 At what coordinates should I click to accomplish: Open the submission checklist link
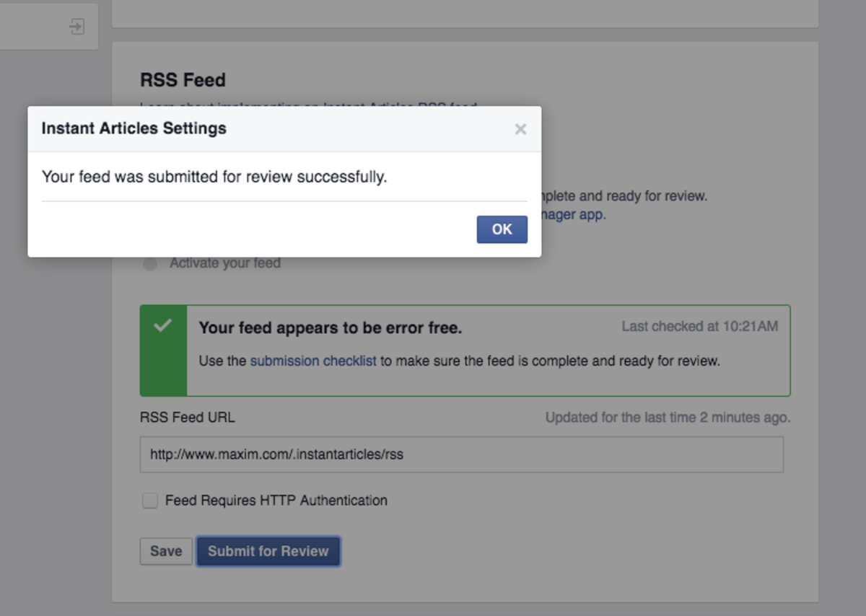pyautogui.click(x=312, y=361)
